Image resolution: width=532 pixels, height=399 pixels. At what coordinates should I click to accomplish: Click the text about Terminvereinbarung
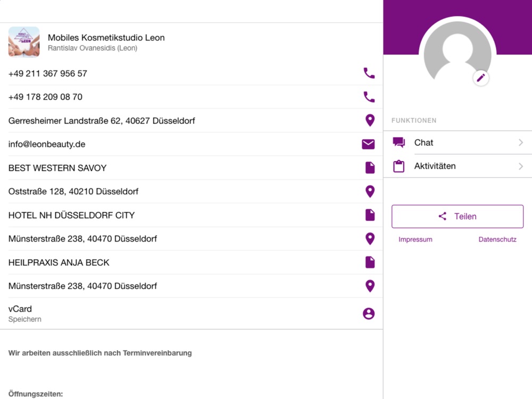[100, 353]
